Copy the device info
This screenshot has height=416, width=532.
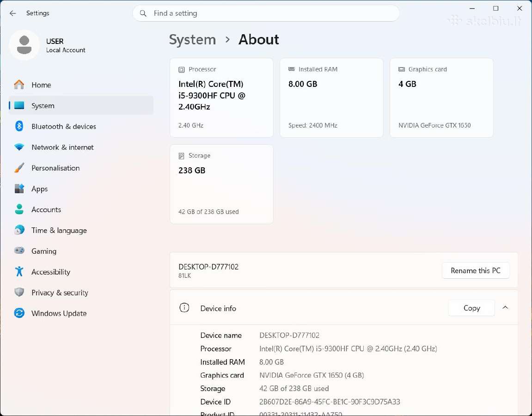[x=471, y=308]
